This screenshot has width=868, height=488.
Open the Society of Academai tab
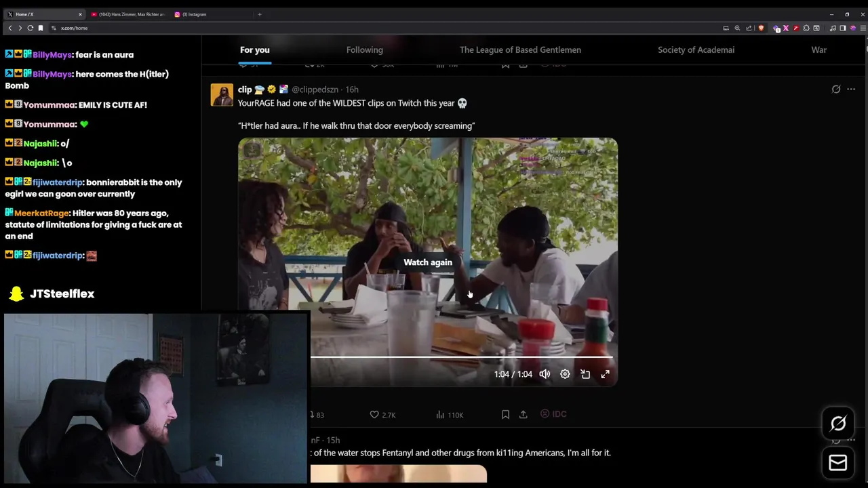point(696,49)
